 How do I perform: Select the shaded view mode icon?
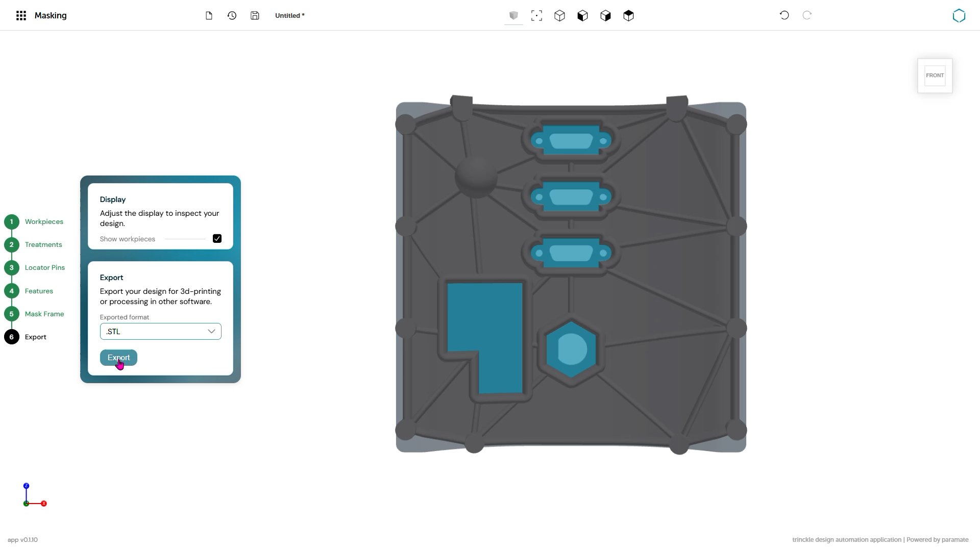point(513,16)
